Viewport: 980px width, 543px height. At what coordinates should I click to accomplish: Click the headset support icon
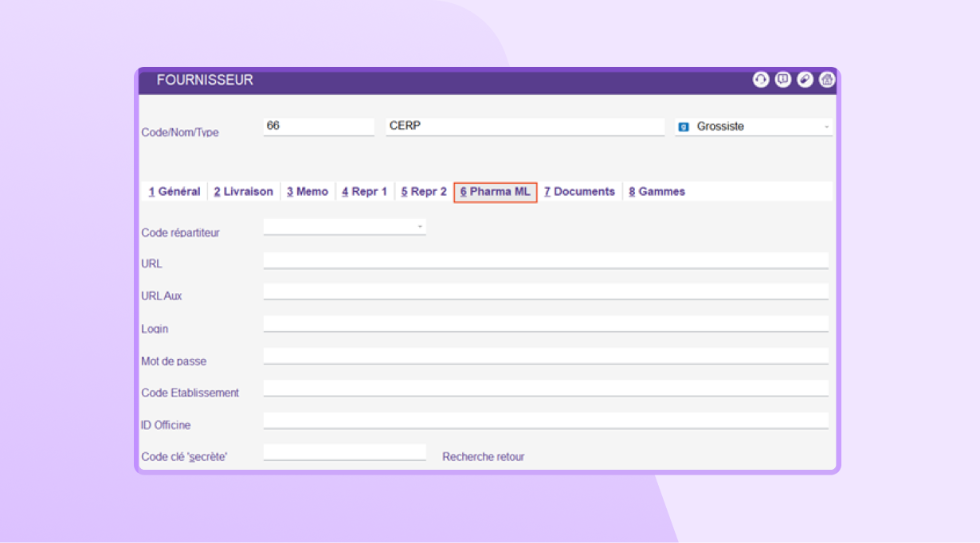coord(761,80)
